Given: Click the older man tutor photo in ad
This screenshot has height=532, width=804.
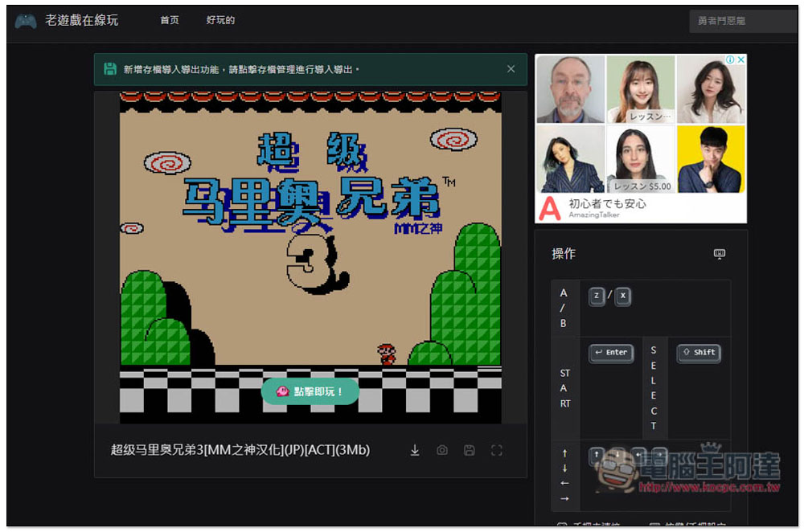Looking at the screenshot, I should 570,89.
